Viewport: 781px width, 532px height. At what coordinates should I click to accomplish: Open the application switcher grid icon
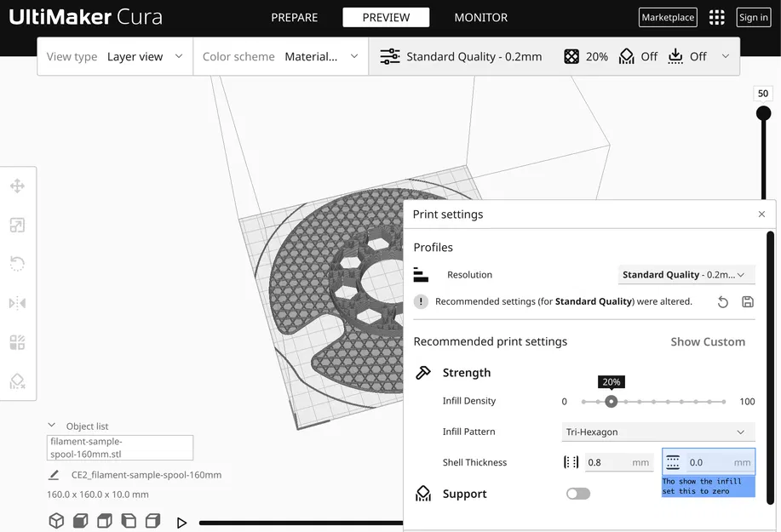[717, 17]
